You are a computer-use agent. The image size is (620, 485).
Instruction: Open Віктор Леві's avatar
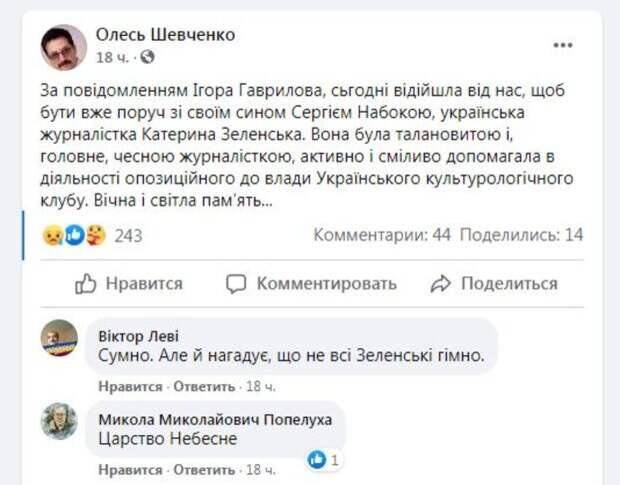coord(59,338)
